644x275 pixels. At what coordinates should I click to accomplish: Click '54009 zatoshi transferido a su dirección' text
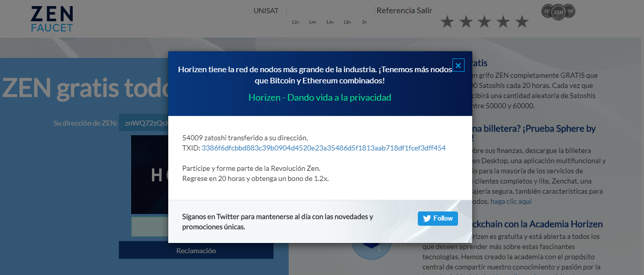point(245,138)
